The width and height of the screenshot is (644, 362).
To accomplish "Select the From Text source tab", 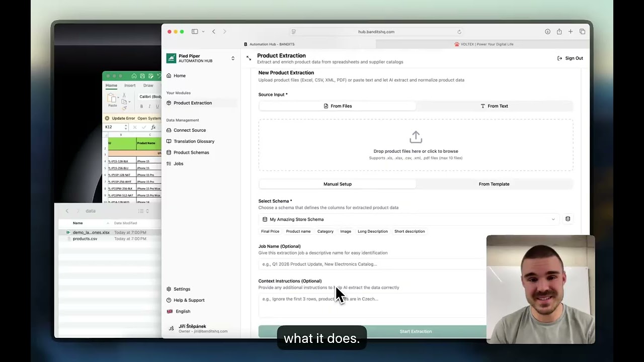I will point(494,106).
